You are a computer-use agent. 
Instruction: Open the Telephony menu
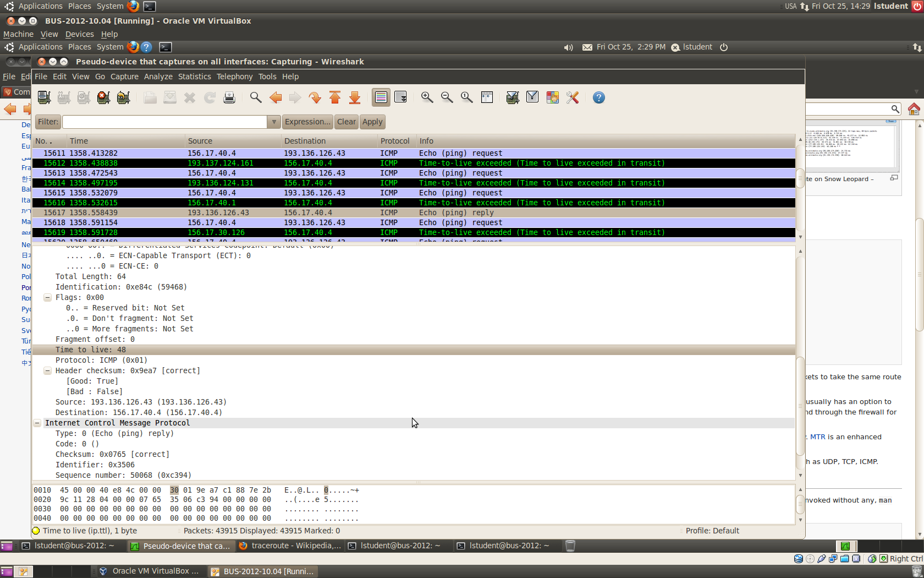234,77
